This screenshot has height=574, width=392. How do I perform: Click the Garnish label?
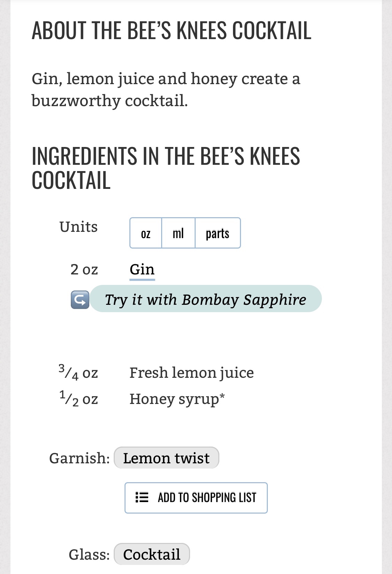(80, 458)
